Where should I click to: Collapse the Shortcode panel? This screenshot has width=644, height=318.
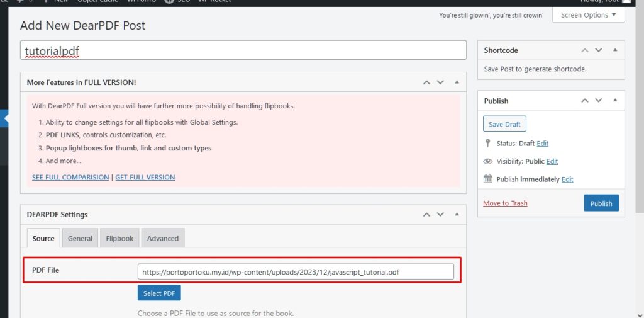[615, 50]
